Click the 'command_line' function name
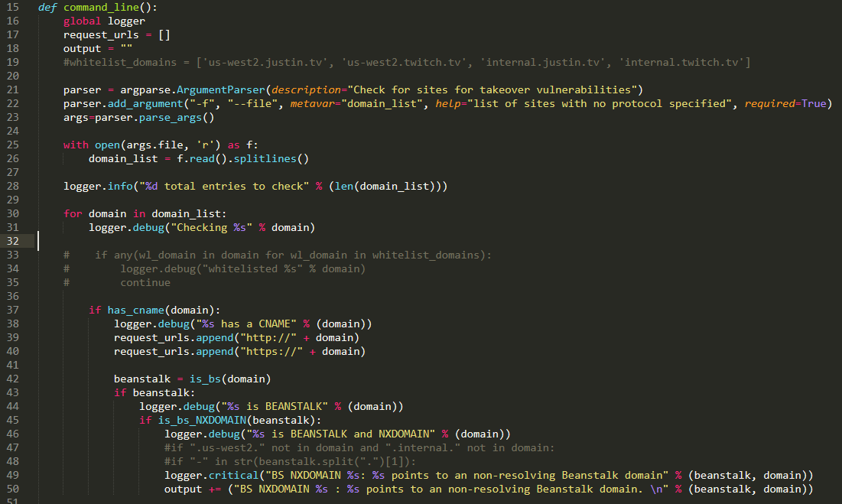 101,8
